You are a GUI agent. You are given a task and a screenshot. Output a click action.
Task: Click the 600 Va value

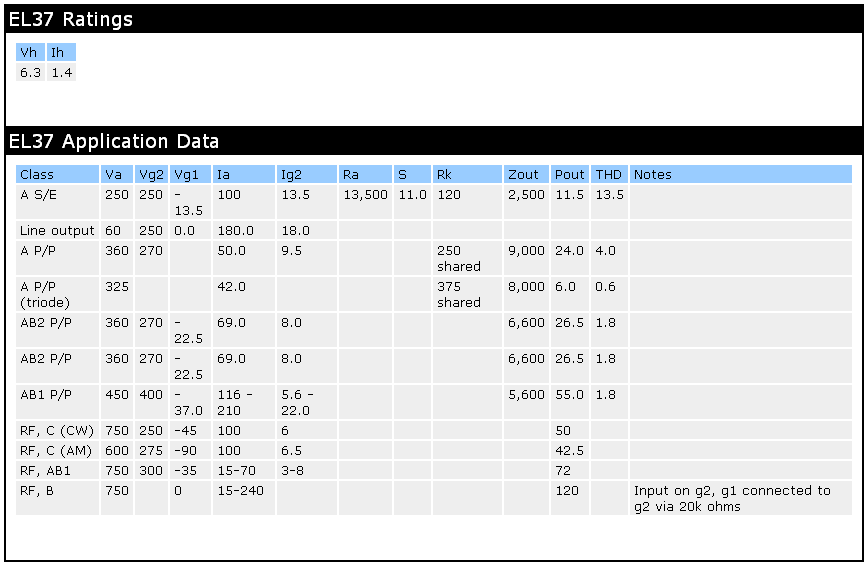tap(117, 450)
